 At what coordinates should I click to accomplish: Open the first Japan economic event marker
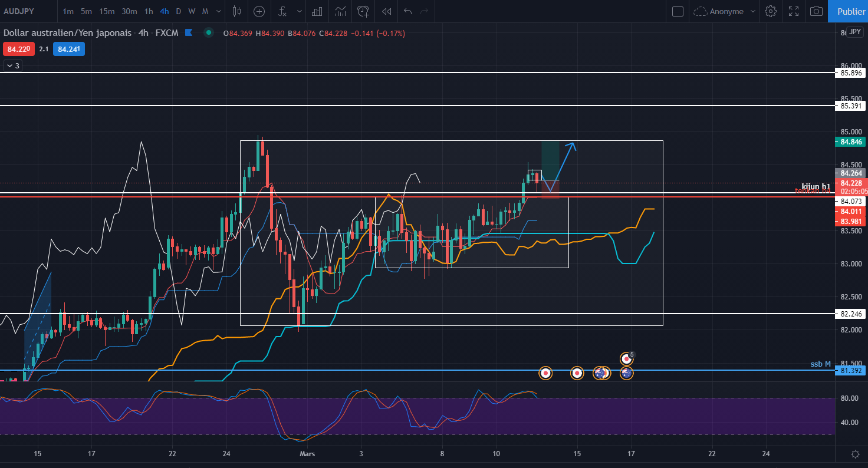(546, 373)
